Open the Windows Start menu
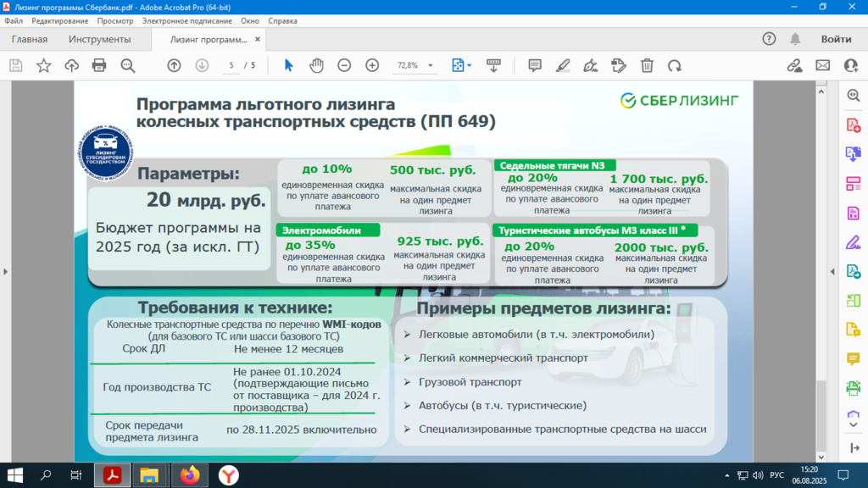This screenshot has width=868, height=488. point(15,475)
